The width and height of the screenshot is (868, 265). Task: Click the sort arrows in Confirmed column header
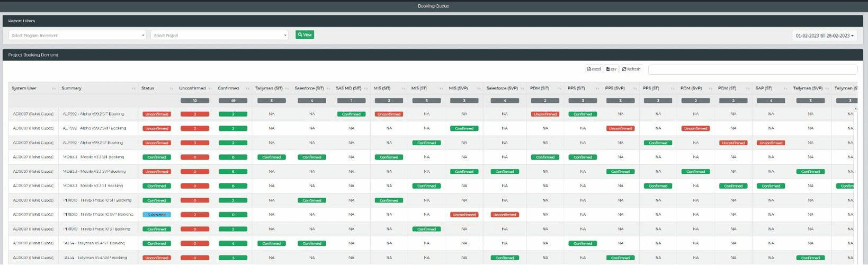click(x=247, y=89)
